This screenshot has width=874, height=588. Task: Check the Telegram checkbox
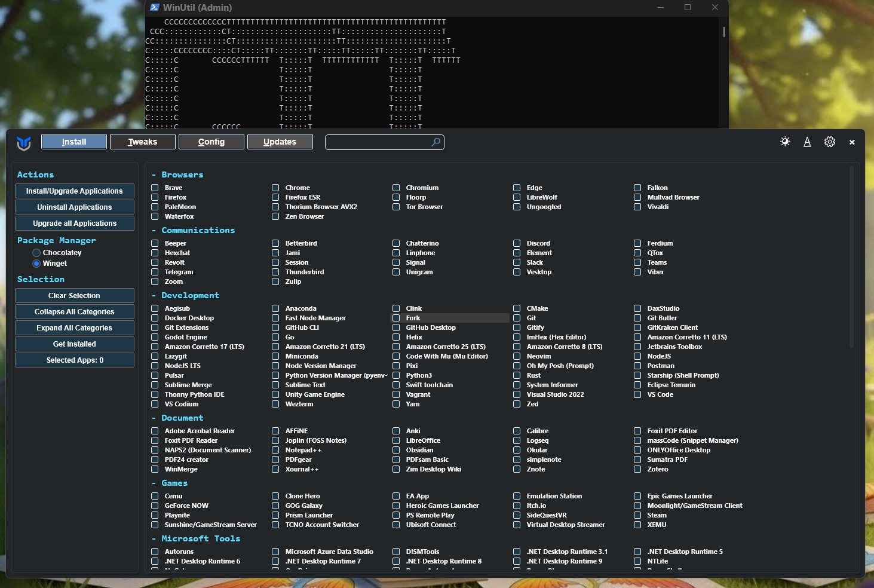coord(155,272)
